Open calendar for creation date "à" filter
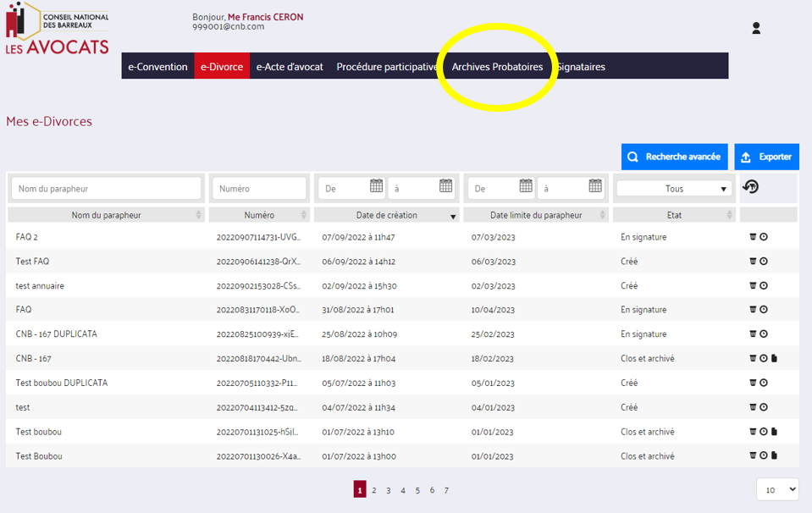 point(446,185)
